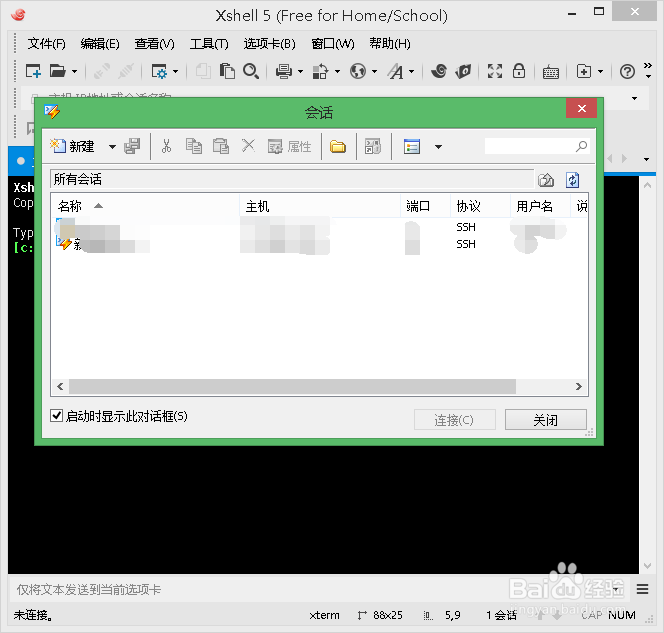Expand the file transfer dropdown arrow
Image resolution: width=664 pixels, height=633 pixels.
pos(337,72)
